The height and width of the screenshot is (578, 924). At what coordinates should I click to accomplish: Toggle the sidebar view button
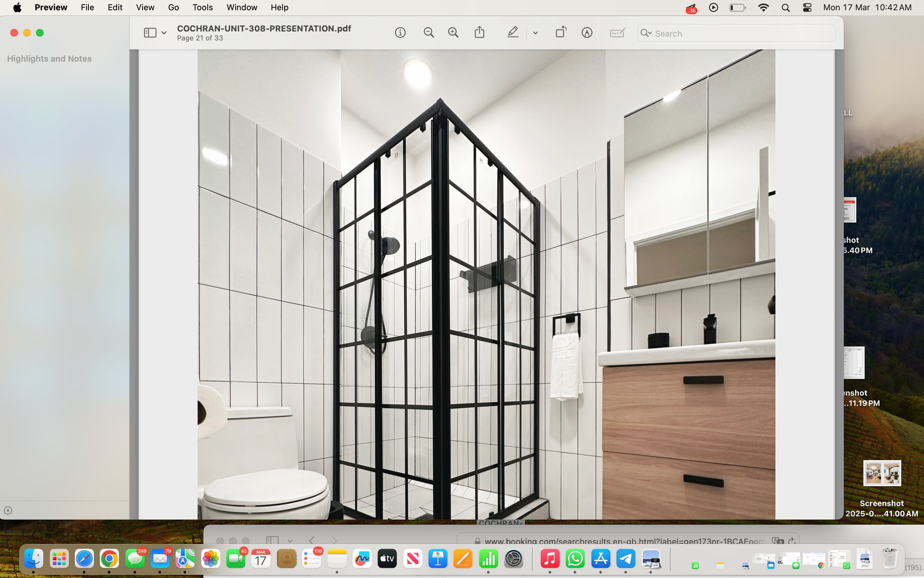click(150, 33)
